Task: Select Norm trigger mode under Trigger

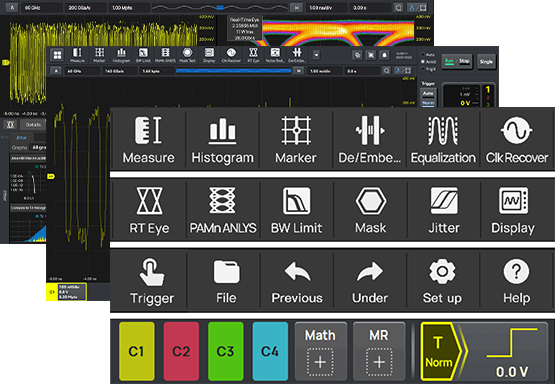Action: [428, 103]
